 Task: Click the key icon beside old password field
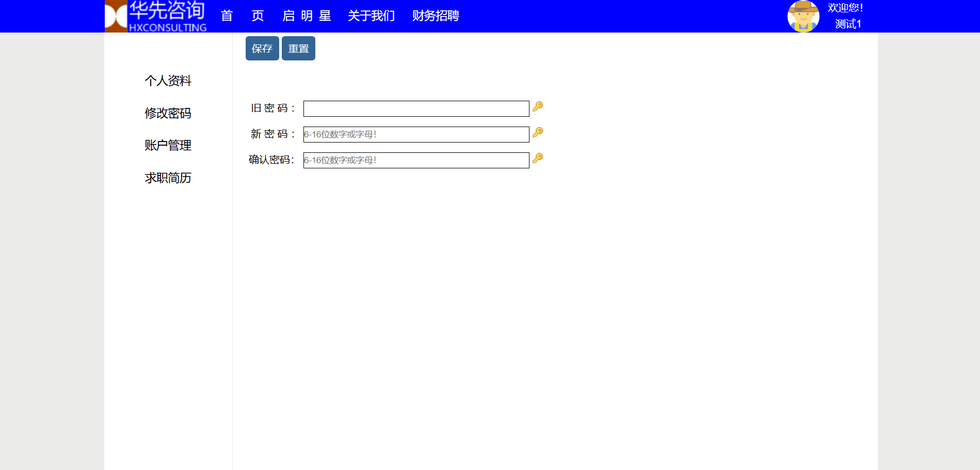(x=538, y=106)
